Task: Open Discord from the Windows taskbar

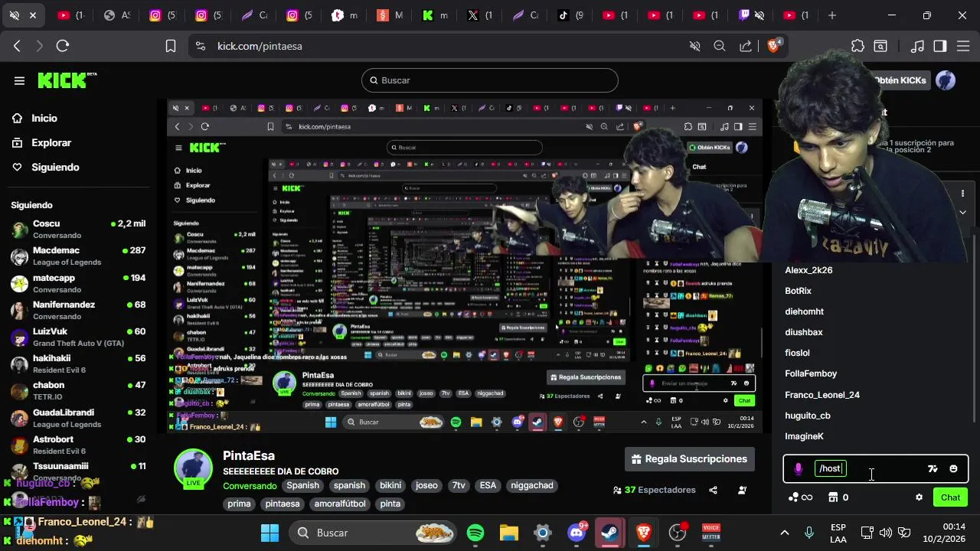Action: coord(577,533)
